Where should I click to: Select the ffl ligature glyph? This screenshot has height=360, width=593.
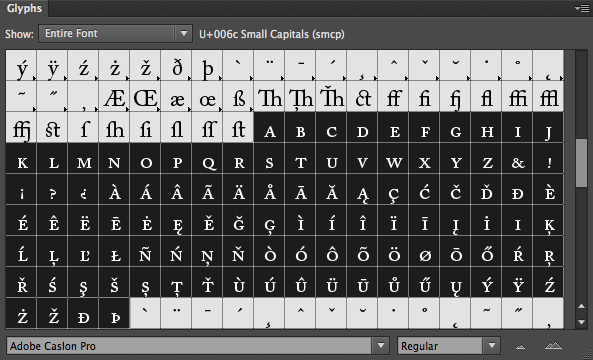click(548, 96)
